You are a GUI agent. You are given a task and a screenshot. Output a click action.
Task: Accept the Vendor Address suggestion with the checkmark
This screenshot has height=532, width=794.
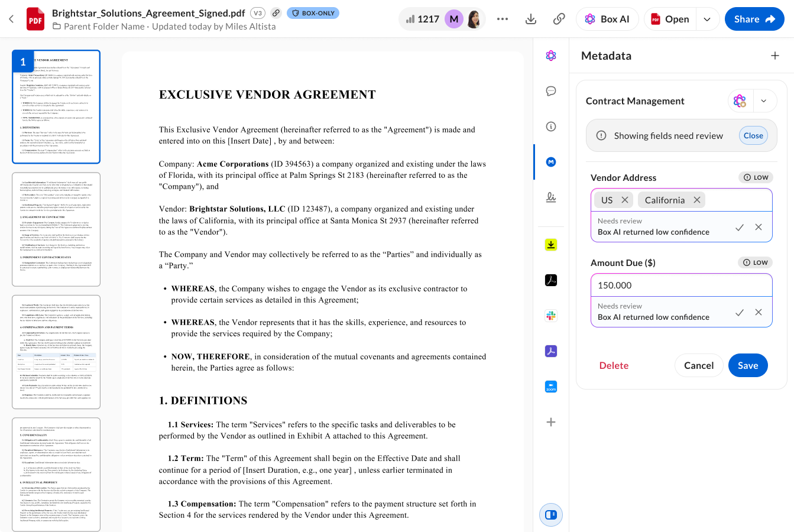click(x=740, y=226)
